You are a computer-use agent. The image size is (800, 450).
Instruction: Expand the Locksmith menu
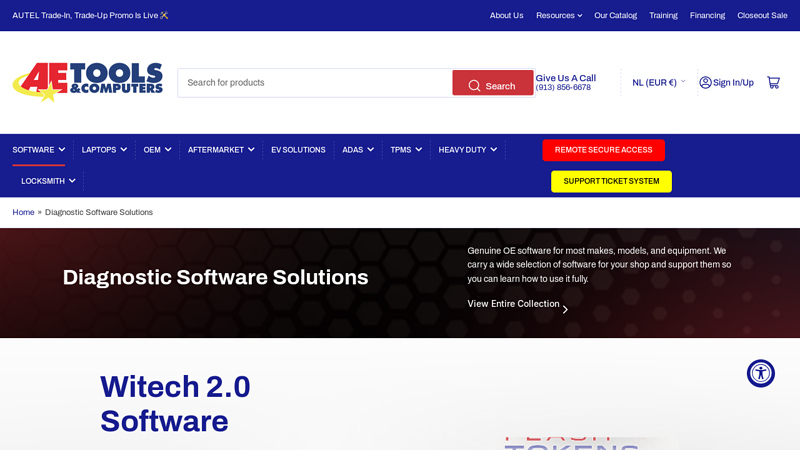coord(48,181)
